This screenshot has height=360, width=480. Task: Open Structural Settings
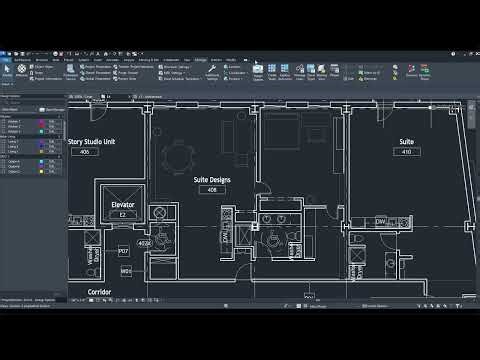tap(175, 67)
